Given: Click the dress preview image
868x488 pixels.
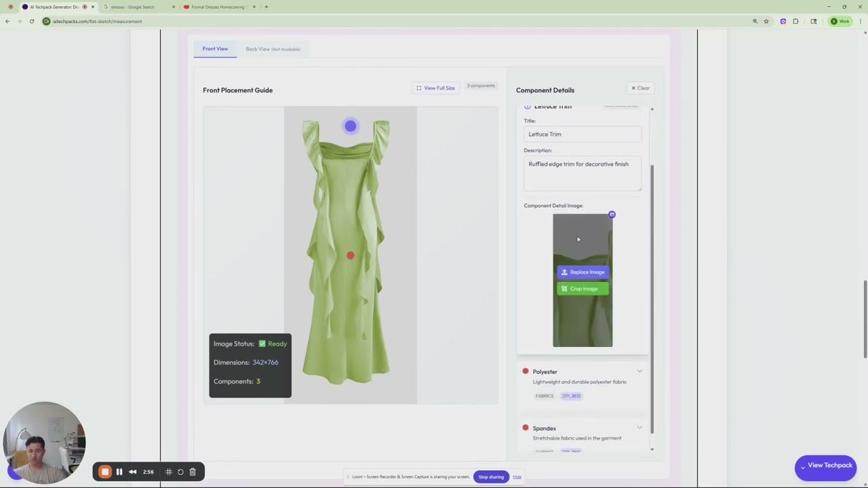Looking at the screenshot, I should [x=351, y=255].
